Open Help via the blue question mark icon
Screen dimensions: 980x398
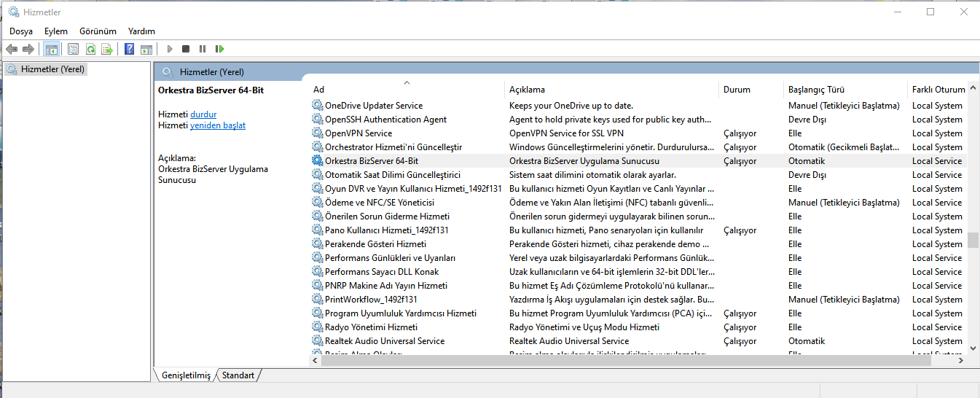coord(129,49)
